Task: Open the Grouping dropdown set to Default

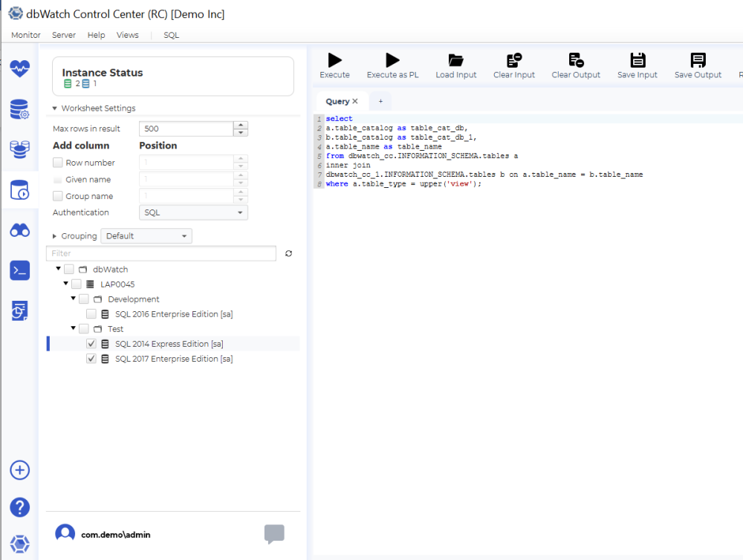Action: [x=146, y=235]
